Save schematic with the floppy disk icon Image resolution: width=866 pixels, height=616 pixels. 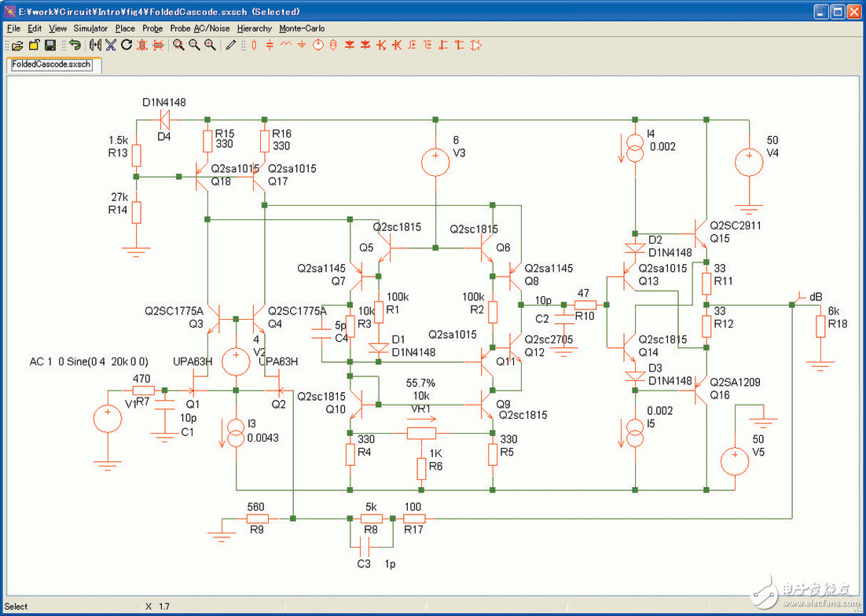click(x=50, y=46)
